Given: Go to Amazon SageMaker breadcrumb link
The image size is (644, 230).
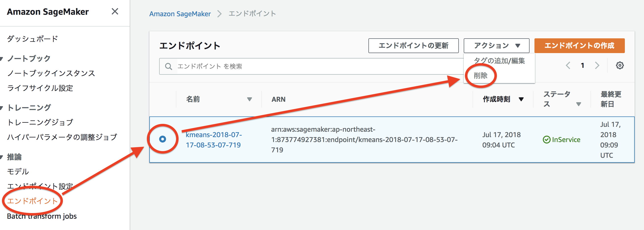Looking at the screenshot, I should tap(180, 14).
